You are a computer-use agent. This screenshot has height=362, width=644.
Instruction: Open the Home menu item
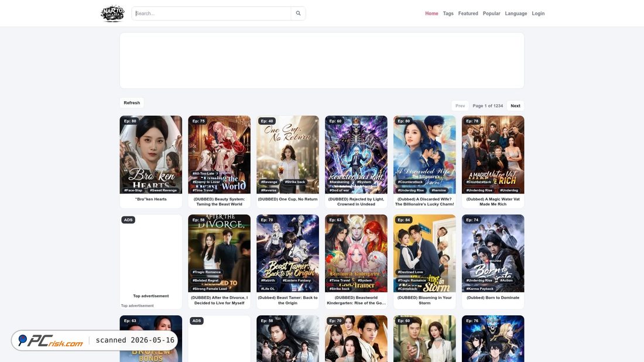431,13
